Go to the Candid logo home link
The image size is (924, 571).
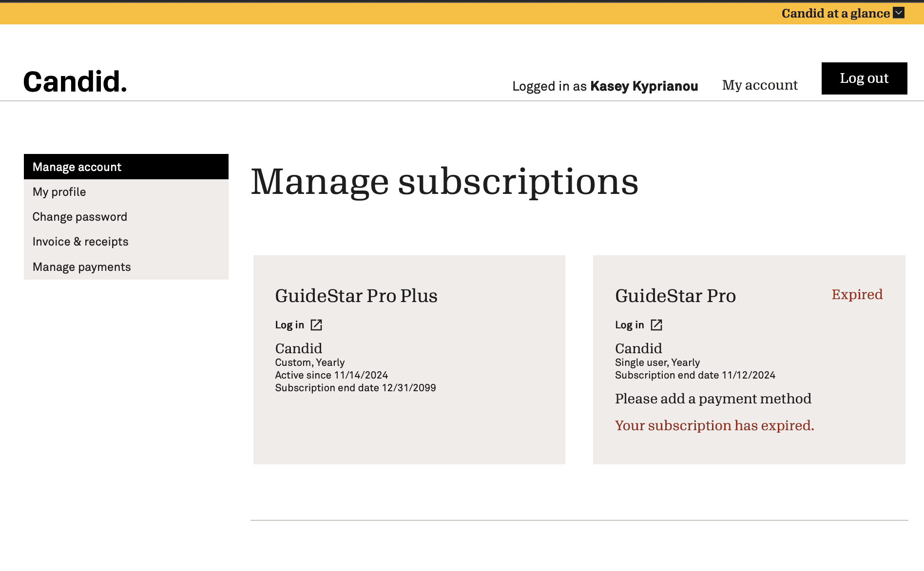(x=75, y=81)
